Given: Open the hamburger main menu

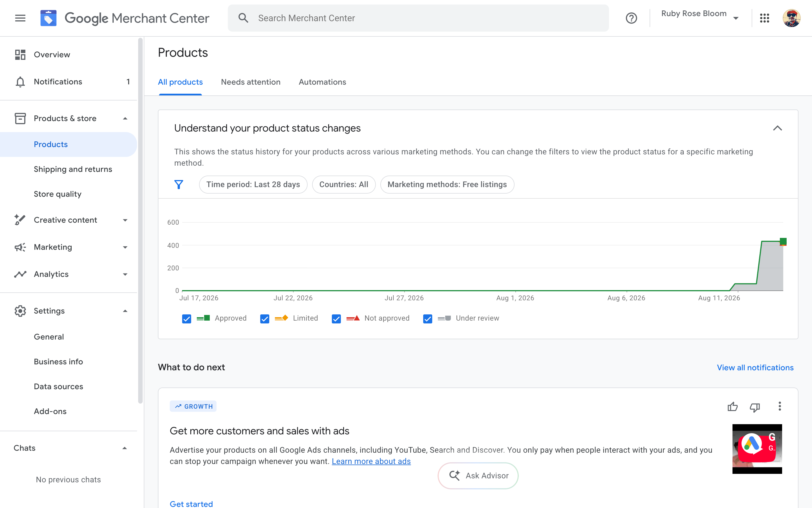Looking at the screenshot, I should (20, 18).
